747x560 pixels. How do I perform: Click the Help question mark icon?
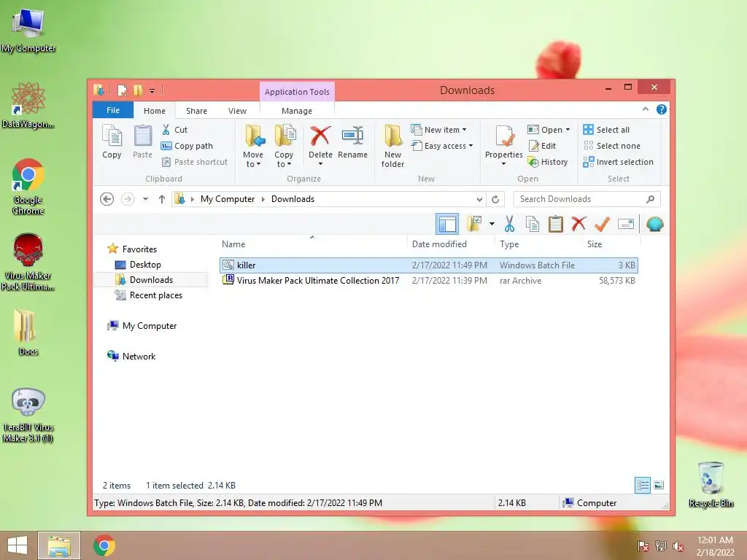click(661, 109)
